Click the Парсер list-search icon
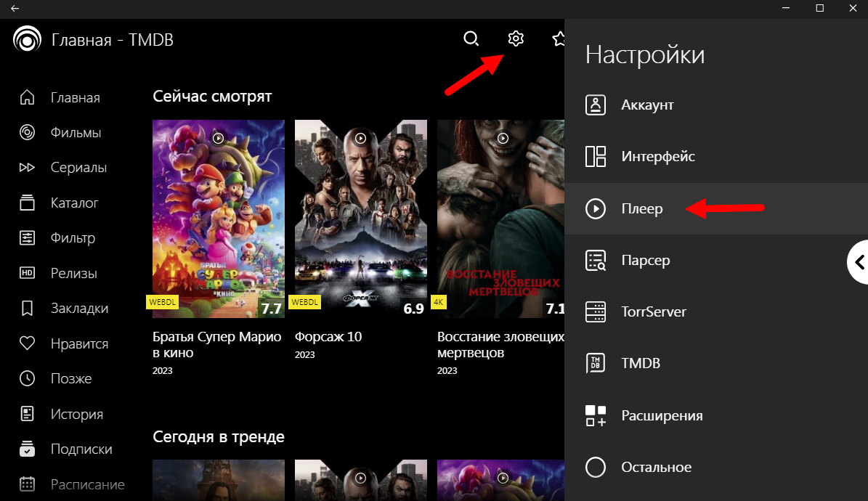868x501 pixels. click(x=596, y=260)
